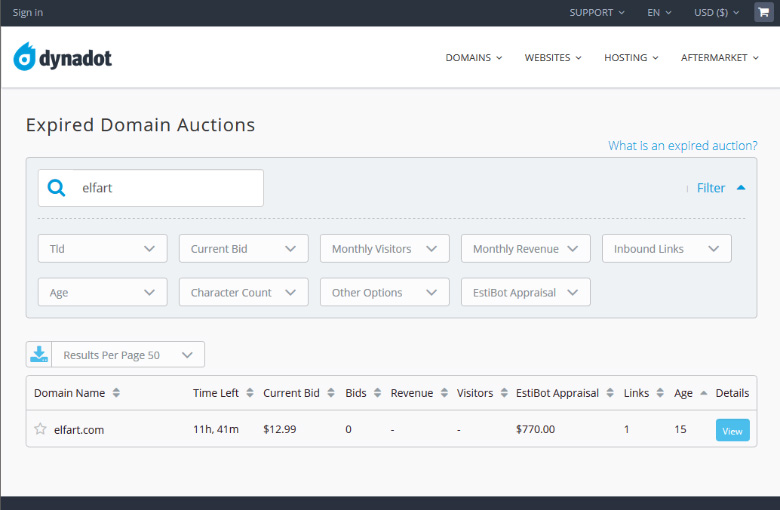Sort by Visitors arrows
The width and height of the screenshot is (780, 510).
(504, 393)
